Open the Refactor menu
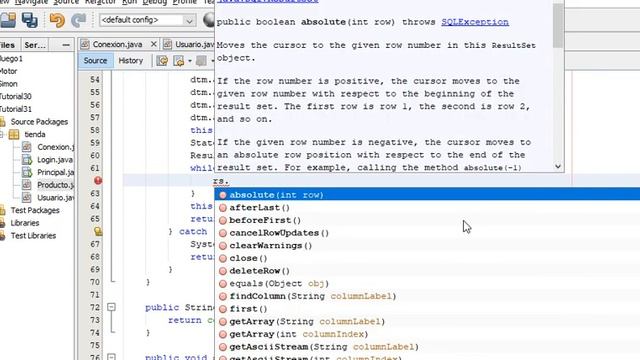The width and height of the screenshot is (640, 360). [x=100, y=2]
